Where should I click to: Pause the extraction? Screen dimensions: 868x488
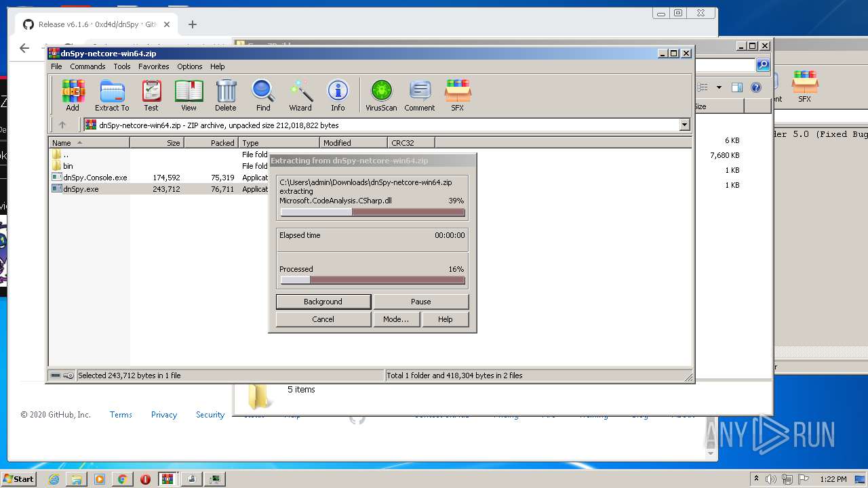pos(421,302)
